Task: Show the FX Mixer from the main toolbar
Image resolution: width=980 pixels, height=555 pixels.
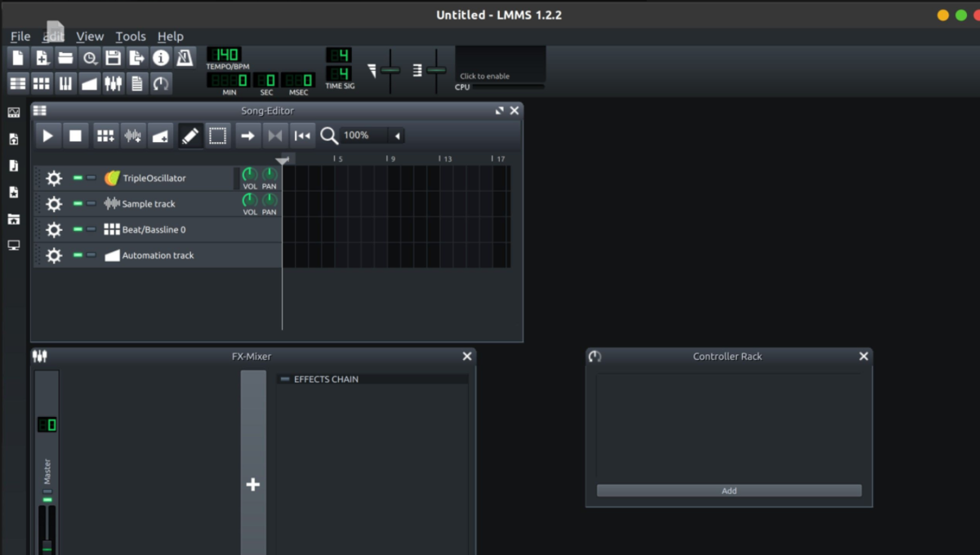Action: [x=114, y=82]
